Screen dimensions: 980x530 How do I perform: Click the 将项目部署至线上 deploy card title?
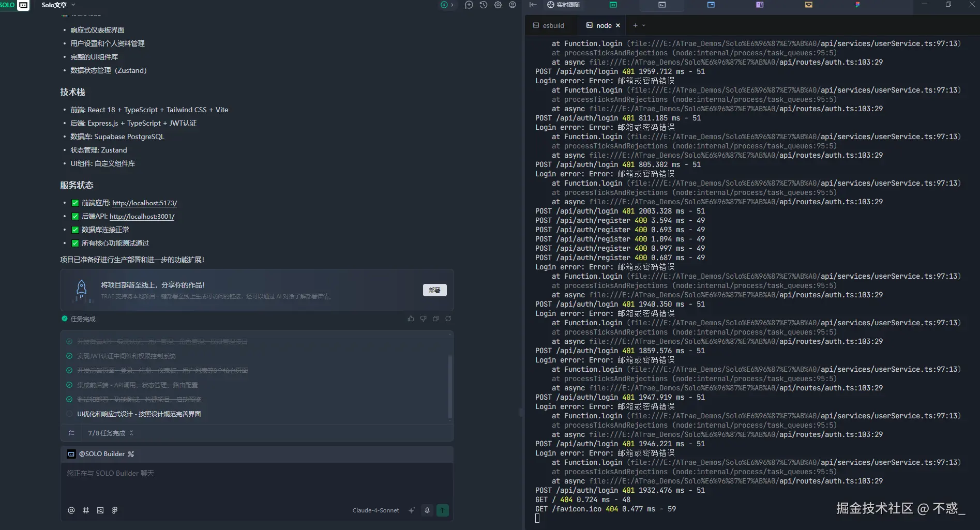pos(153,285)
